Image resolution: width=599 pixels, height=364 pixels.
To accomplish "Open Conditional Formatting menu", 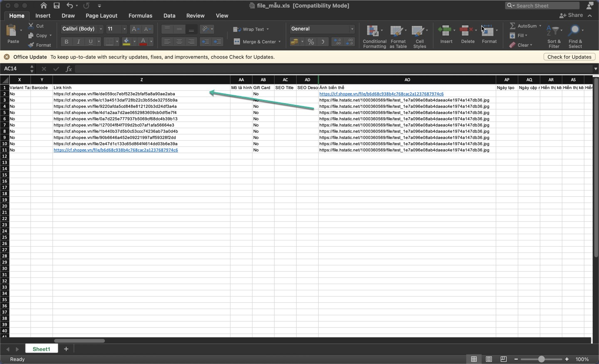I will click(x=374, y=36).
